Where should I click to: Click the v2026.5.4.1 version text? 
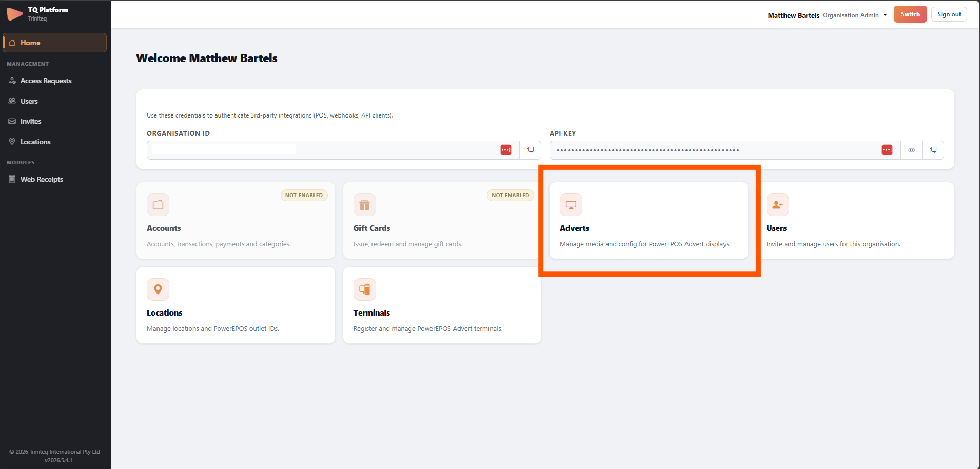(58, 460)
